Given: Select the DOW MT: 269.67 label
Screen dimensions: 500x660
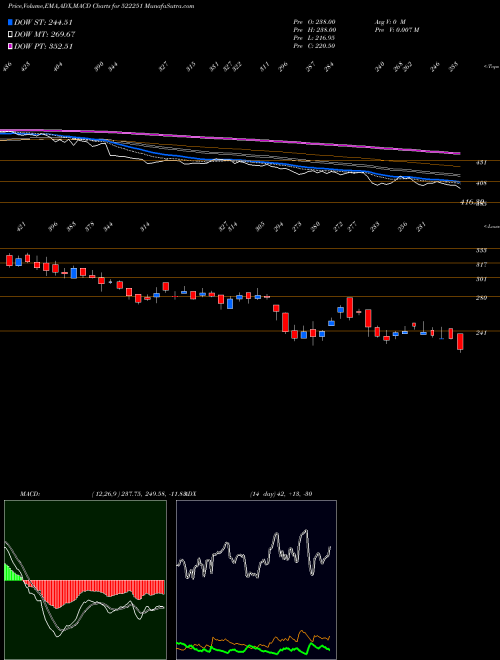Looking at the screenshot, I should pos(45,35).
